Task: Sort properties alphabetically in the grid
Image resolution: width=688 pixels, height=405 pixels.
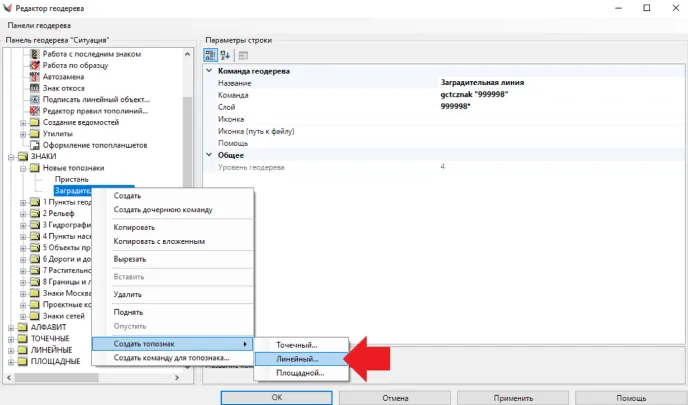Action: click(225, 54)
